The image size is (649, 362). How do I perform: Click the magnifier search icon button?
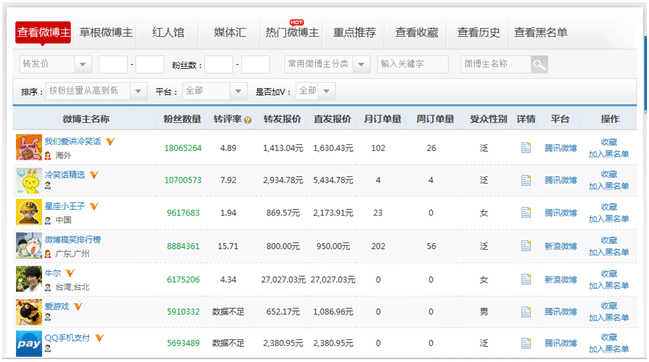539,64
